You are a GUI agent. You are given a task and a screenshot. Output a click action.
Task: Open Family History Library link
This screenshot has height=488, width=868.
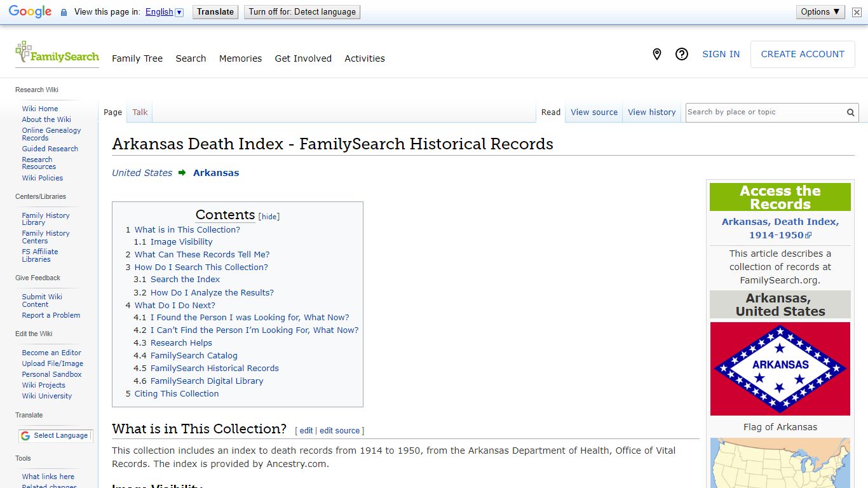tap(46, 219)
